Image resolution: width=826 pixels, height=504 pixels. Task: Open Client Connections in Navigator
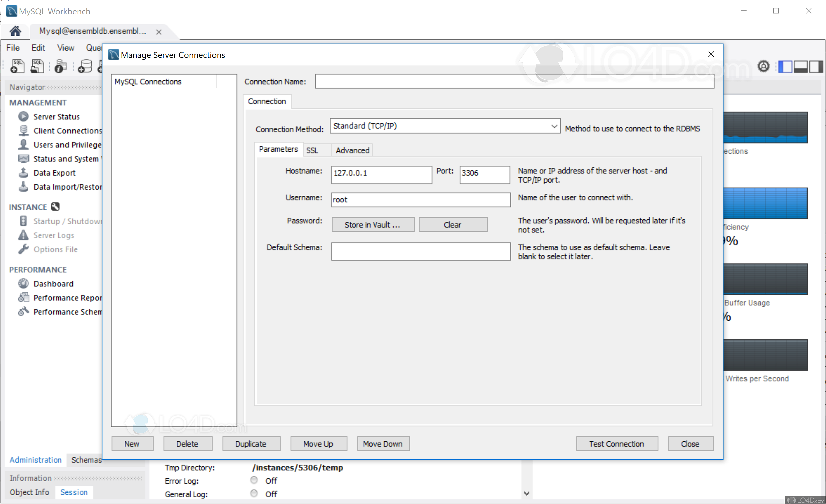[x=60, y=131]
